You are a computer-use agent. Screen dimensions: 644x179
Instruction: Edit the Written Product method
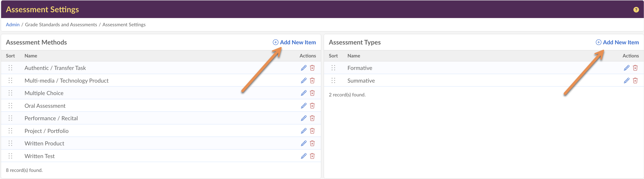pyautogui.click(x=303, y=144)
